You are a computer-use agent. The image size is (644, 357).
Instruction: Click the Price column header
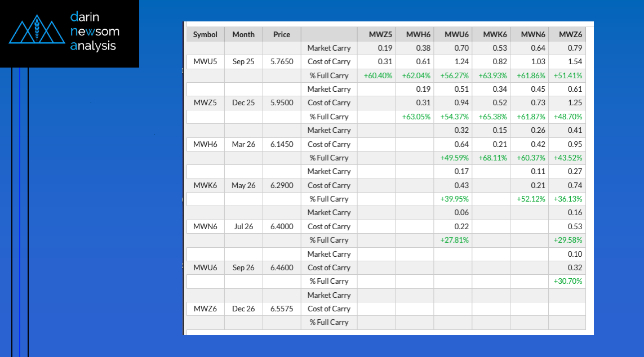click(282, 34)
